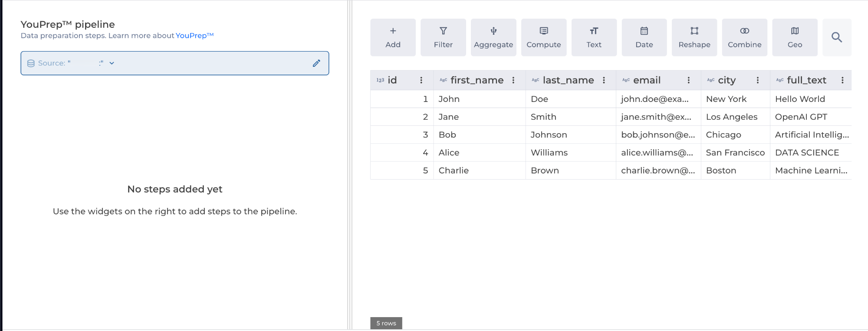Viewport: 868px width, 331px height.
Task: Expand the Source dropdown chevron
Action: pyautogui.click(x=112, y=63)
